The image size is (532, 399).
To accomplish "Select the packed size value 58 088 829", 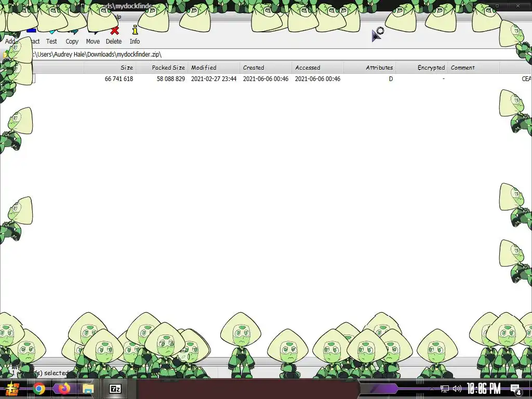I will pos(170,79).
